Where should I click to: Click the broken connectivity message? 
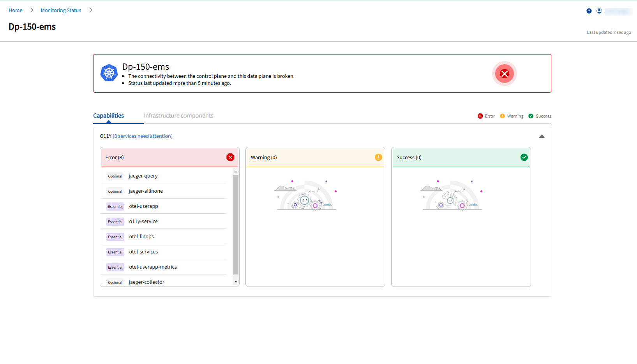tap(211, 76)
